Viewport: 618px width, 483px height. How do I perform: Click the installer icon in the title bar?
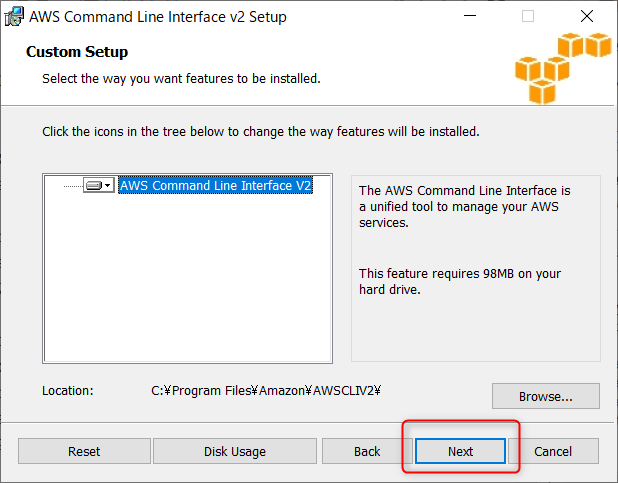click(x=14, y=17)
